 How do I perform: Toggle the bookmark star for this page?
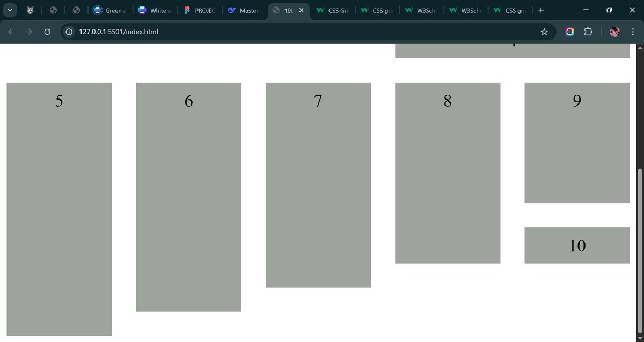tap(544, 32)
